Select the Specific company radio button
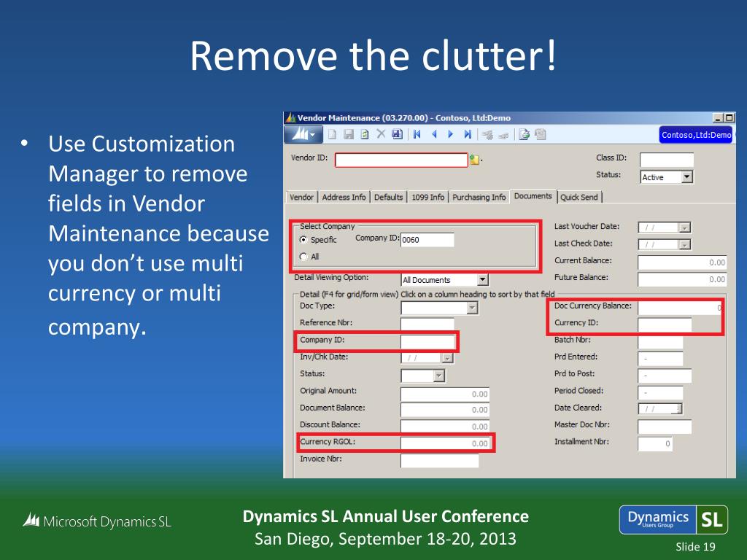This screenshot has width=747, height=560. (x=303, y=239)
